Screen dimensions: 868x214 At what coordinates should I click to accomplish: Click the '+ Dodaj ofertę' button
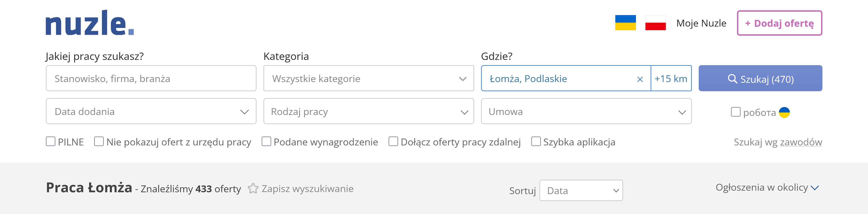[779, 23]
